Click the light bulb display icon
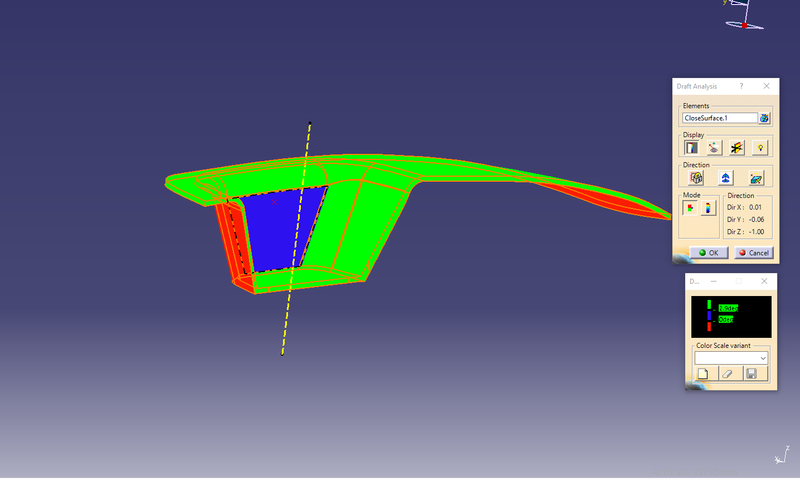Screen dimensions: 800x480 pos(760,147)
